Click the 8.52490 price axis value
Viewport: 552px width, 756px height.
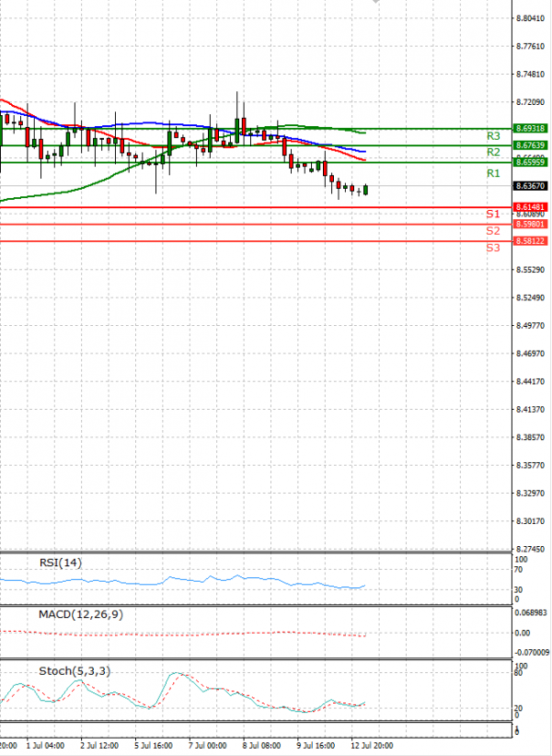click(x=530, y=297)
